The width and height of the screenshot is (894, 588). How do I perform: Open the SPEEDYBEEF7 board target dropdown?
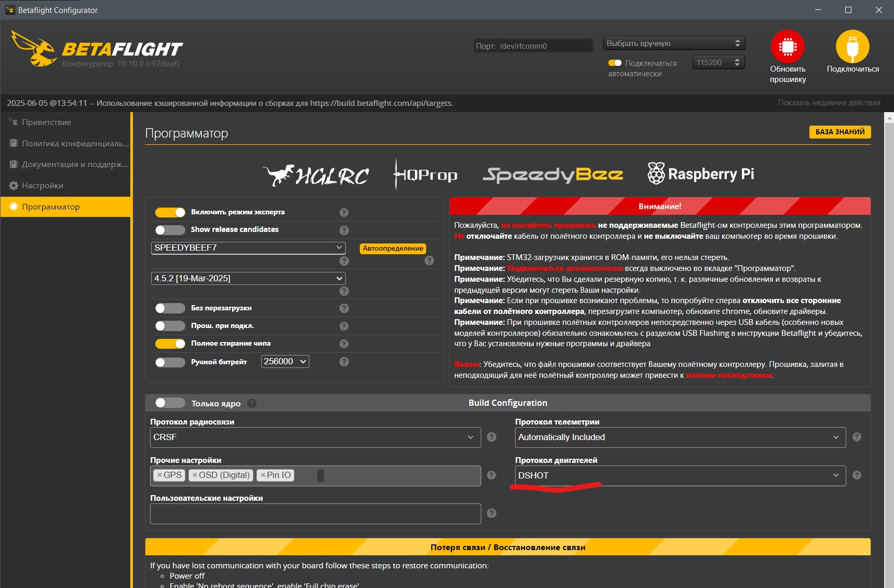[248, 248]
